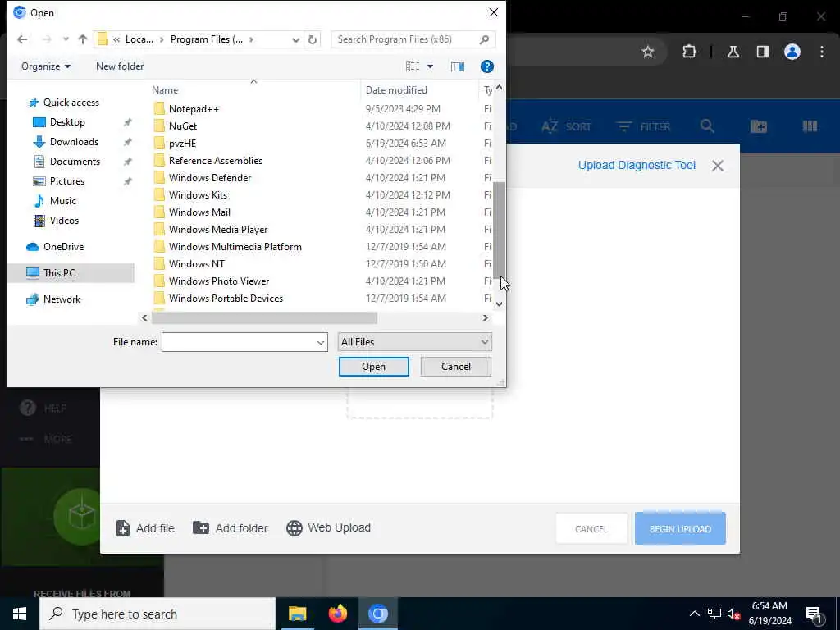Select the Reference Assemblies folder

point(216,160)
